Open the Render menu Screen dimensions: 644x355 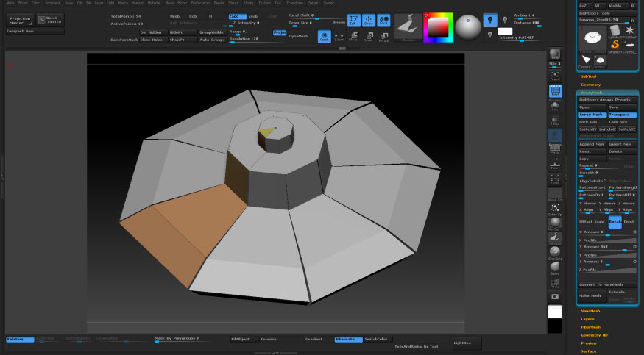219,3
